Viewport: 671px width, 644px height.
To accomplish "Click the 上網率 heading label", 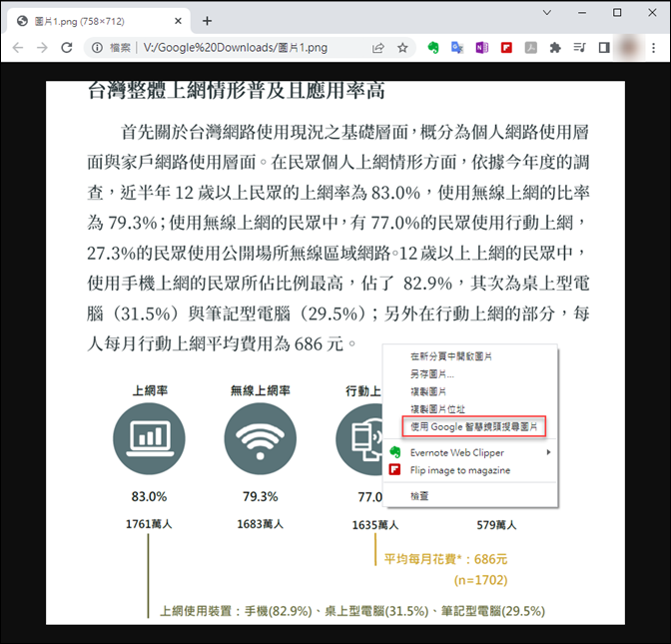I will 150,390.
